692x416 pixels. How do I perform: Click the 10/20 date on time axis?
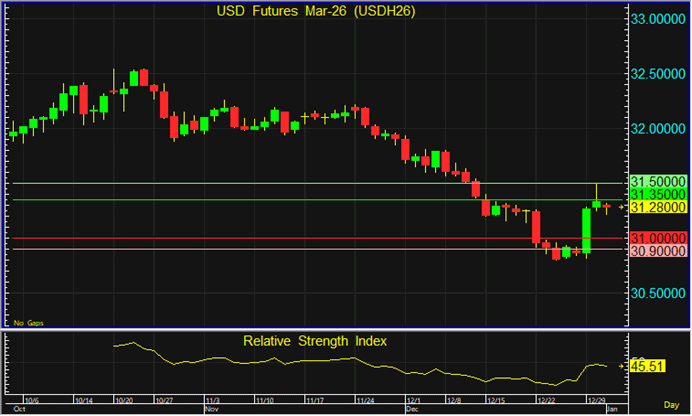(x=125, y=400)
